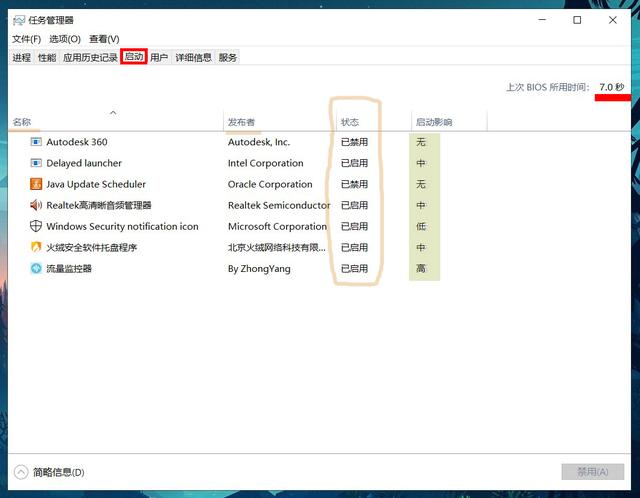Click 已启用 status of Delayed launcher
Viewport: 640px width, 498px height.
click(x=354, y=163)
